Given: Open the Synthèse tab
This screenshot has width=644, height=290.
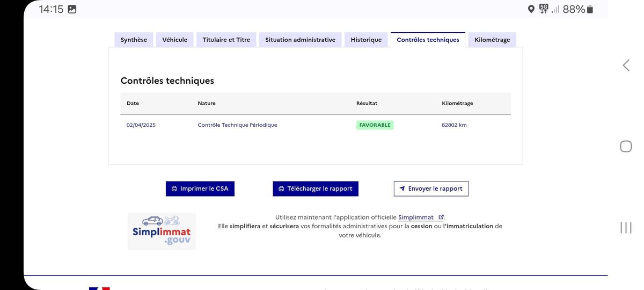Looking at the screenshot, I should (x=134, y=40).
